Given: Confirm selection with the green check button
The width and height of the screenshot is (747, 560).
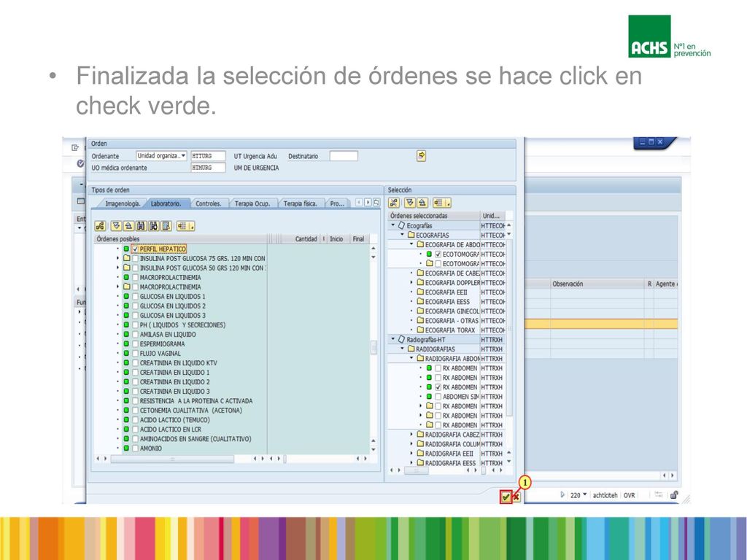Looking at the screenshot, I should pos(506,497).
